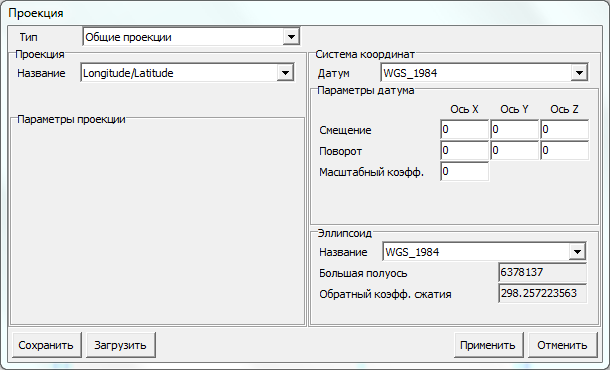This screenshot has width=610, height=370.
Task: Click the Смещение Ось X input field
Action: 465,130
